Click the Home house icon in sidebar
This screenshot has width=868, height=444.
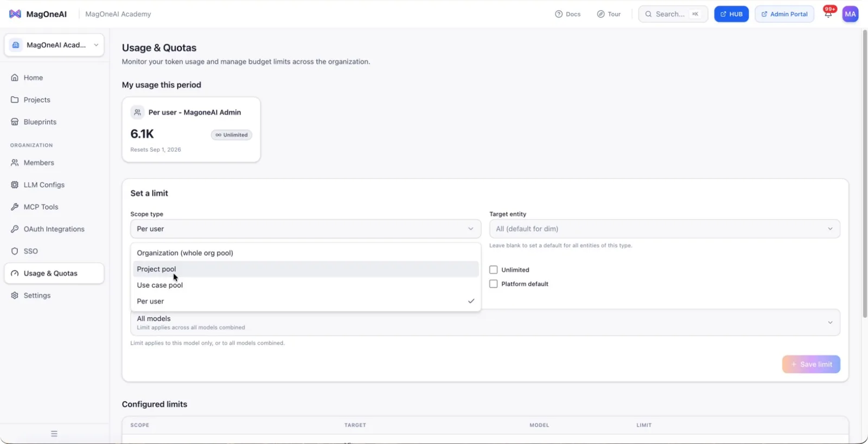click(x=15, y=78)
